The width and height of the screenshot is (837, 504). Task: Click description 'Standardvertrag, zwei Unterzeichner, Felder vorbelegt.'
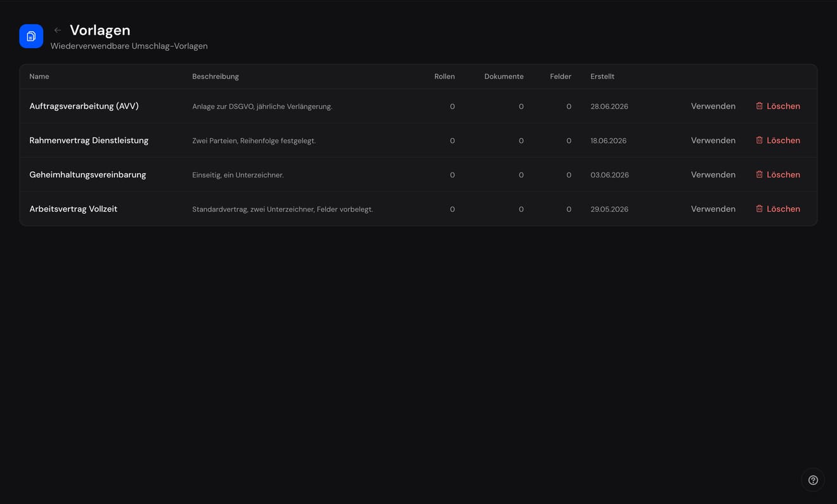pyautogui.click(x=283, y=209)
